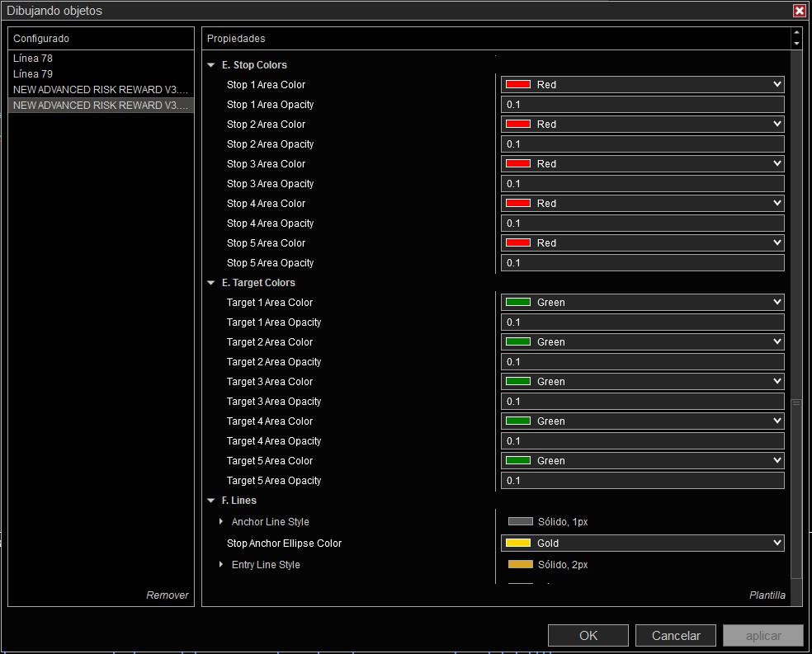Open Stop Anchor Ellipse Color dropdown
812x654 pixels.
pos(776,543)
